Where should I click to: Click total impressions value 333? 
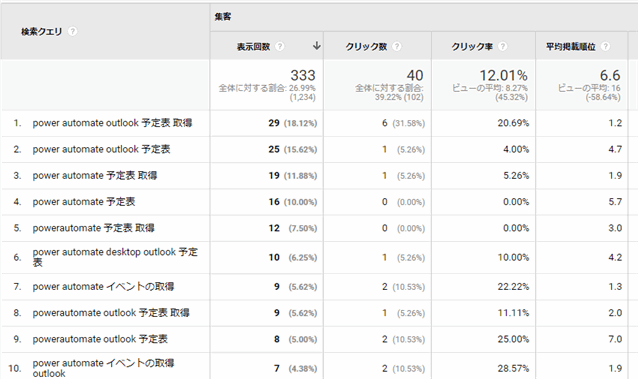(x=303, y=75)
